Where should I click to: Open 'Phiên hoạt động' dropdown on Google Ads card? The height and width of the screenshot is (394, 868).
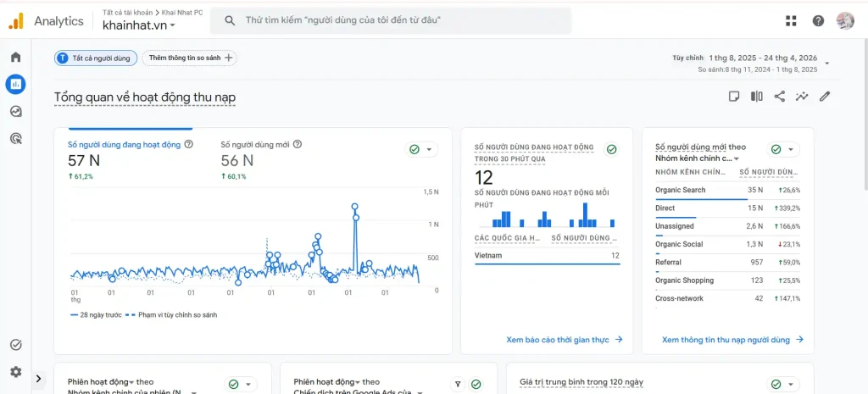[327, 382]
